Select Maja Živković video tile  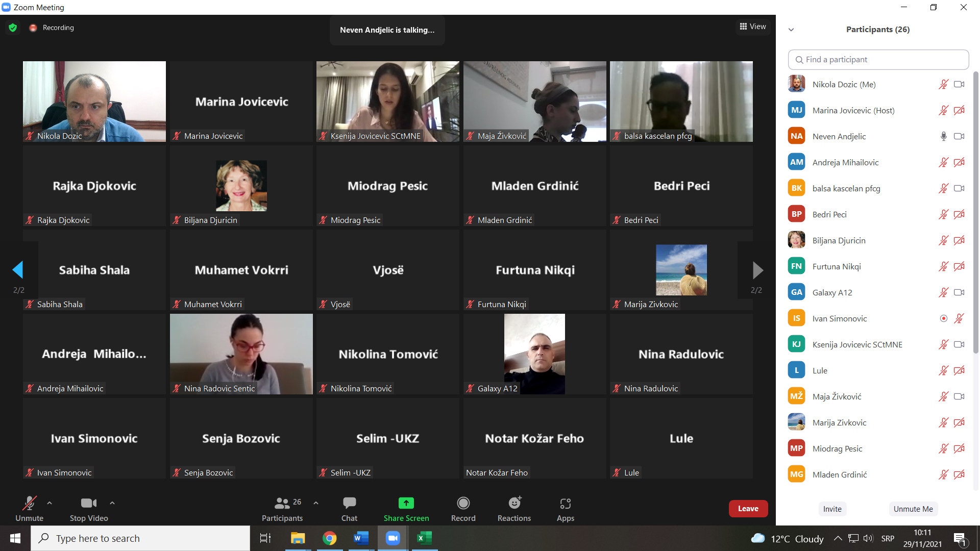click(x=535, y=102)
